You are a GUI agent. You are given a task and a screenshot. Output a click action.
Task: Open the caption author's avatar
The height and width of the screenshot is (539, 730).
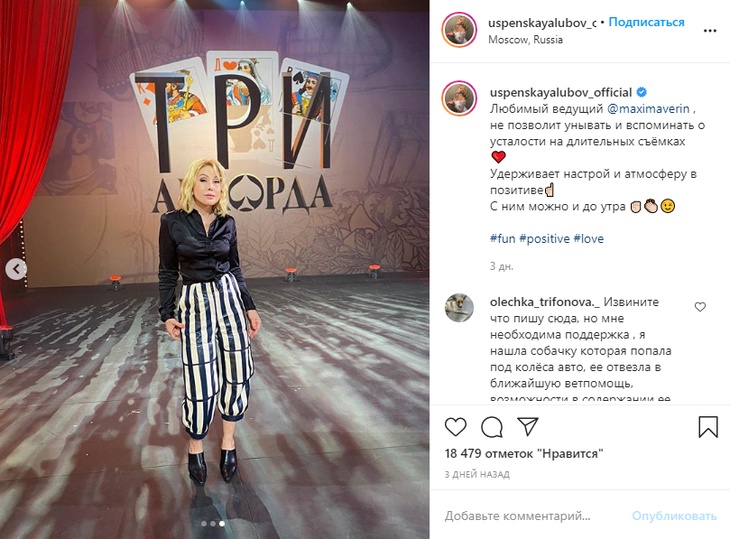point(459,98)
